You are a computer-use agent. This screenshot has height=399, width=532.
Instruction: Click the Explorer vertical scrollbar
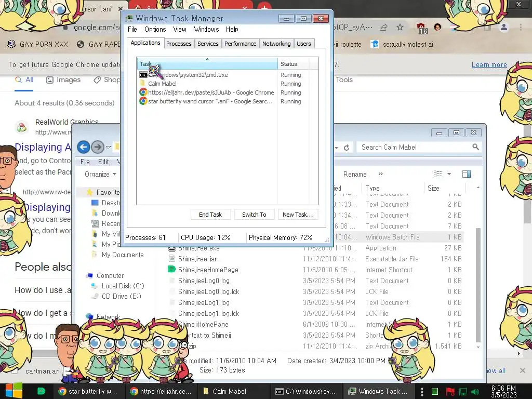pos(478,285)
